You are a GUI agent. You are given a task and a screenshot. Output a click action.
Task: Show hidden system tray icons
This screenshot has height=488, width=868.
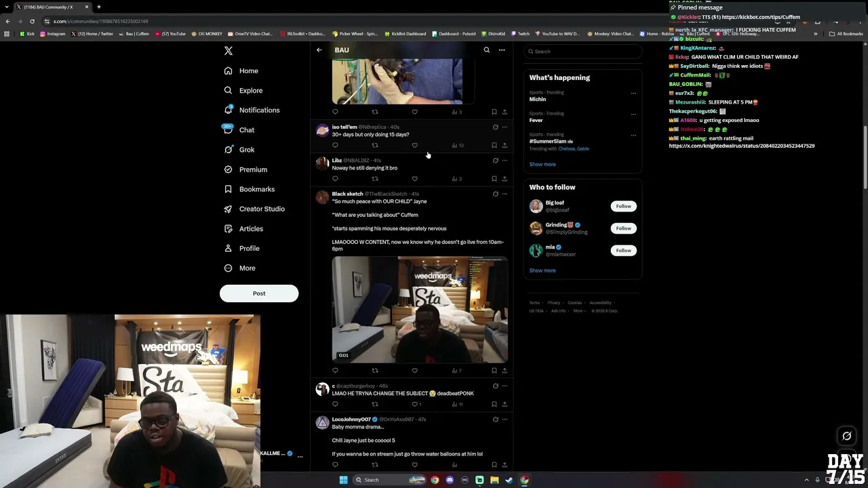806,480
